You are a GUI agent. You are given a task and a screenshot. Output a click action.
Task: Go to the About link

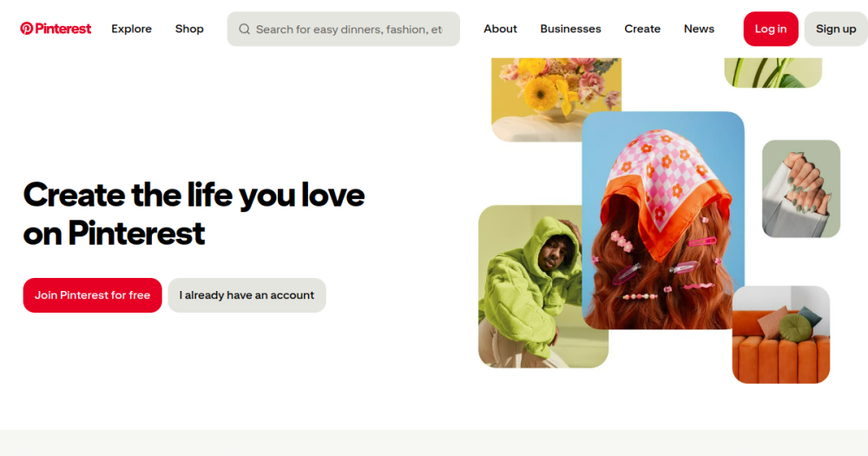pos(500,29)
